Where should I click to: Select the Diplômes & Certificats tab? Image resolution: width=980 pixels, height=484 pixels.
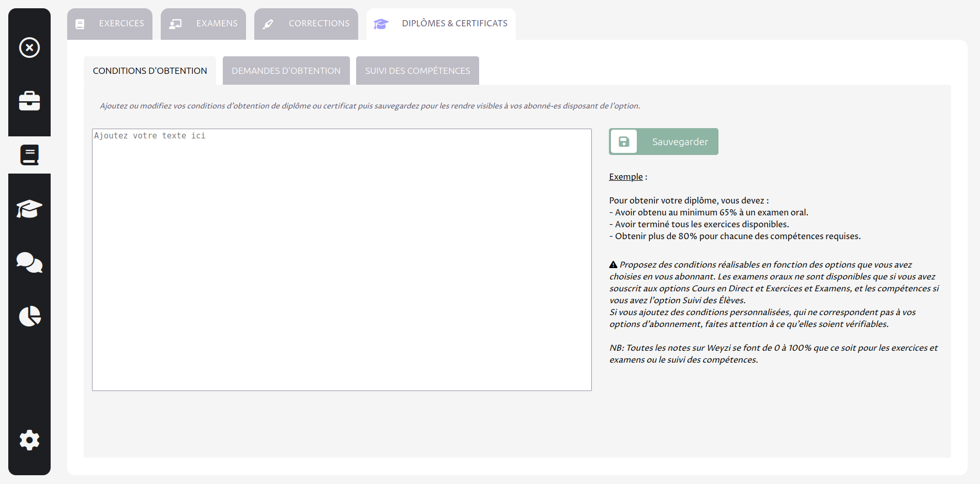(454, 24)
